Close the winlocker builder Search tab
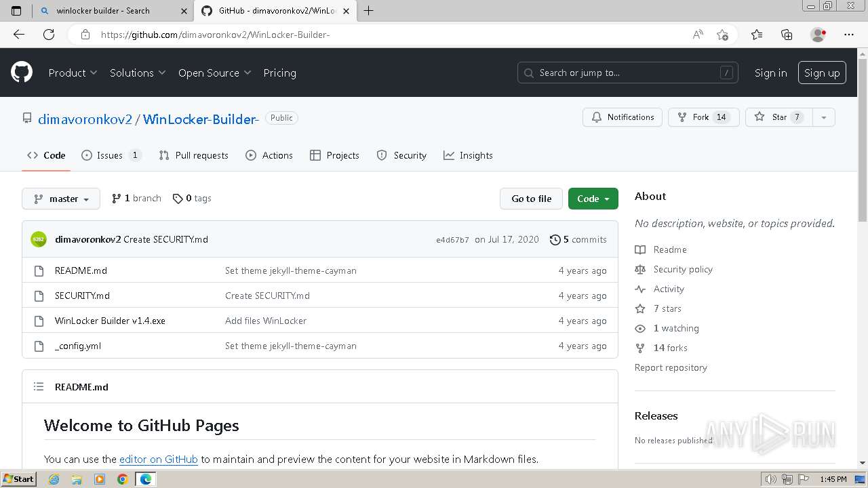Screen dimensions: 868x488 coord(184,11)
